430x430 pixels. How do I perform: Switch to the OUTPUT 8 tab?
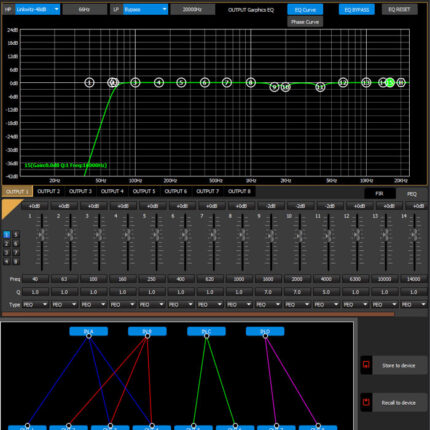pos(239,191)
